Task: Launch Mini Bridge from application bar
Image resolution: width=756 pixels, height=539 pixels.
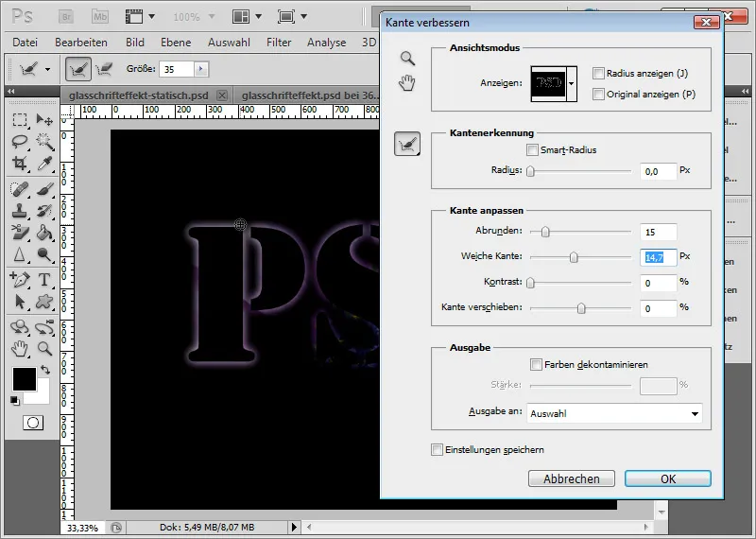Action: (x=100, y=16)
